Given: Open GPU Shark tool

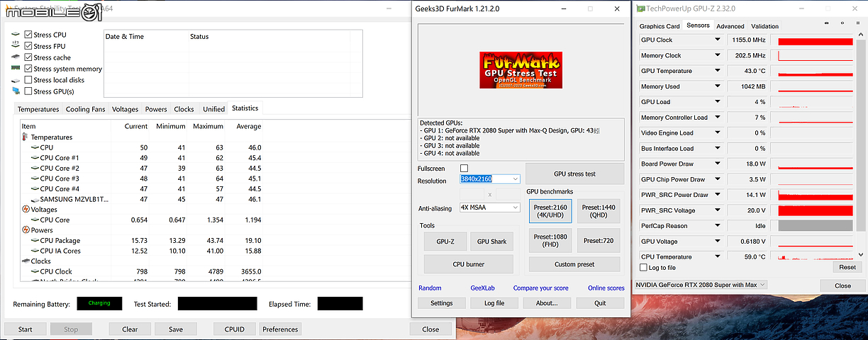Looking at the screenshot, I should click(x=491, y=242).
